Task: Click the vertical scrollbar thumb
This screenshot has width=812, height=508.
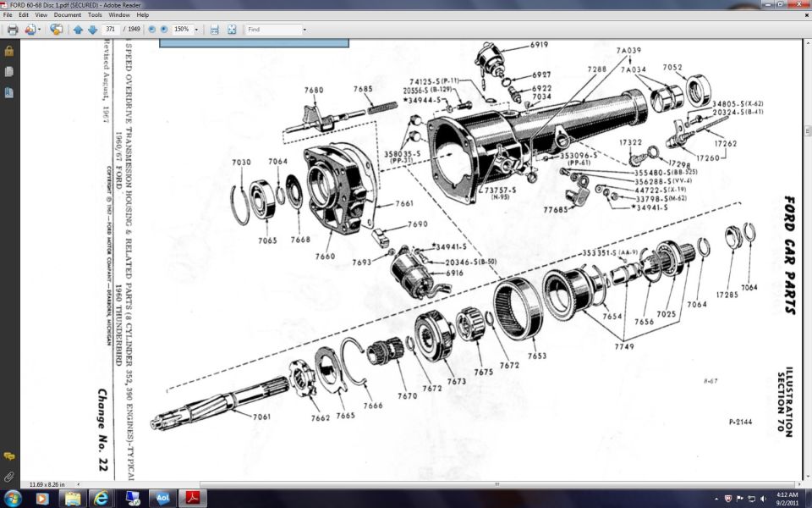Action: pos(807,130)
